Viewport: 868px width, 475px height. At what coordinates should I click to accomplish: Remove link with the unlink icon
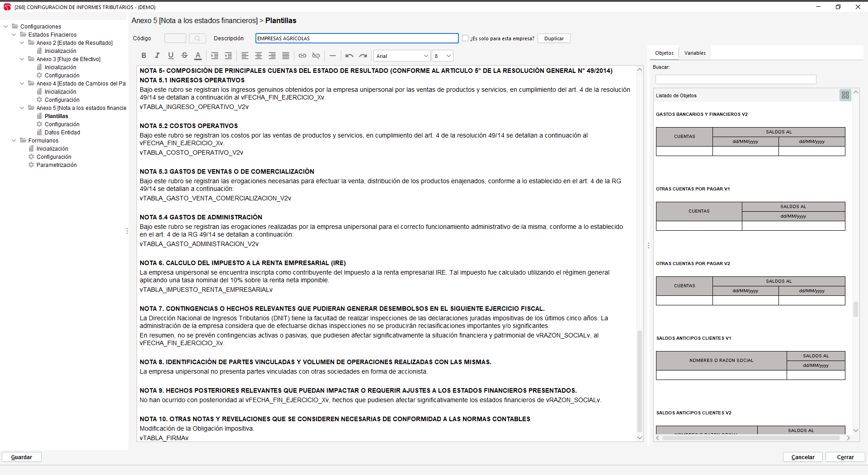[316, 56]
